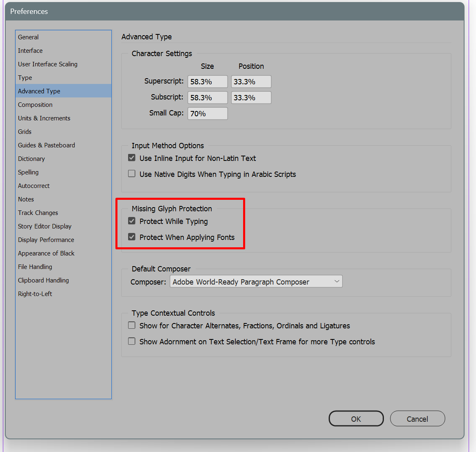Click the Cancel button
The height and width of the screenshot is (452, 476).
pyautogui.click(x=417, y=418)
